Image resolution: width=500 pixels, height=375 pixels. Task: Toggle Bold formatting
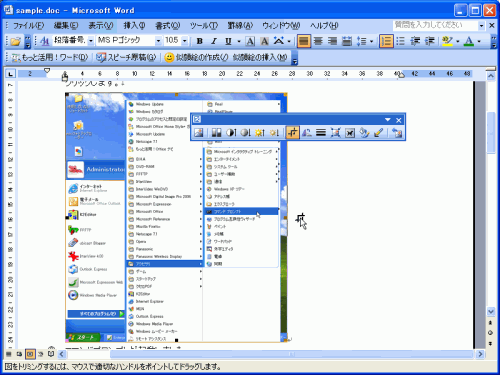coord(200,41)
